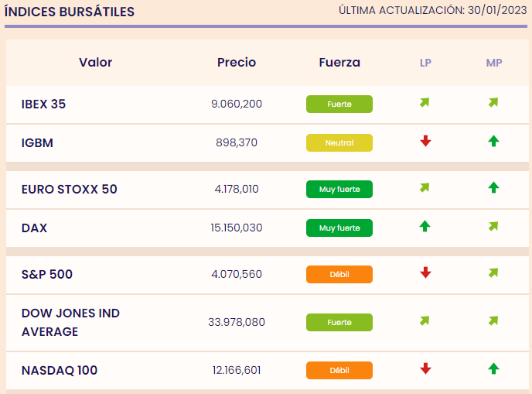Click NASDAQ 100 red LP arrow
The height and width of the screenshot is (394, 532).
pos(425,368)
